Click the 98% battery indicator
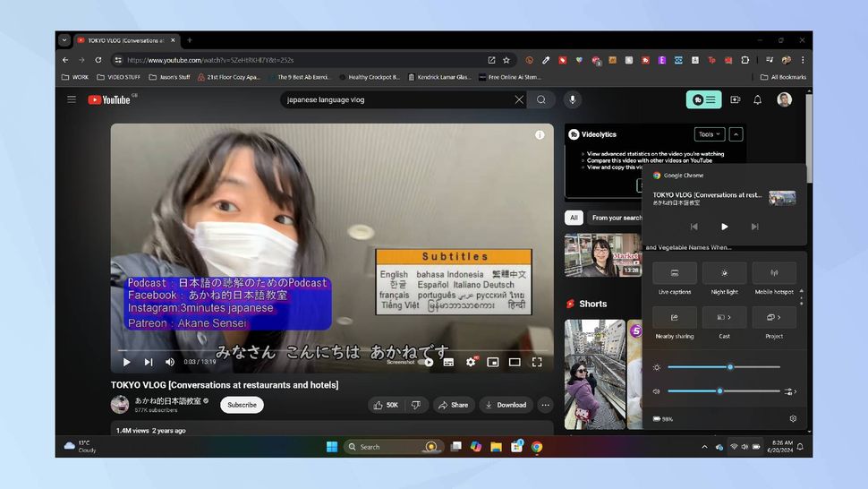 [662, 419]
